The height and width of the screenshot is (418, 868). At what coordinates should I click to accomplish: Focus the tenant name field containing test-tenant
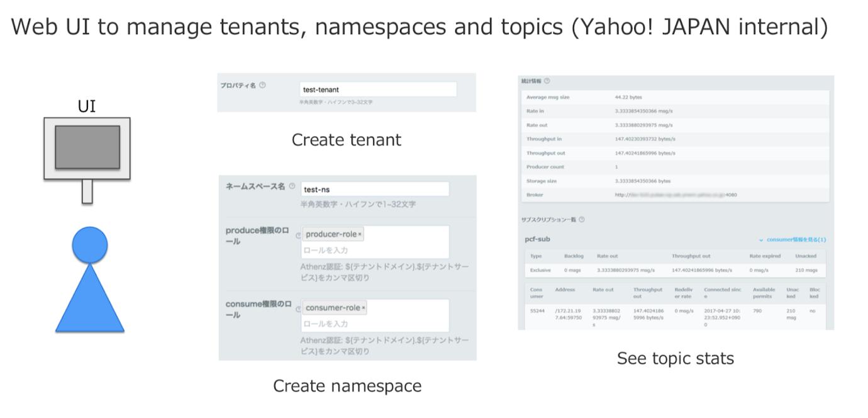(x=379, y=89)
